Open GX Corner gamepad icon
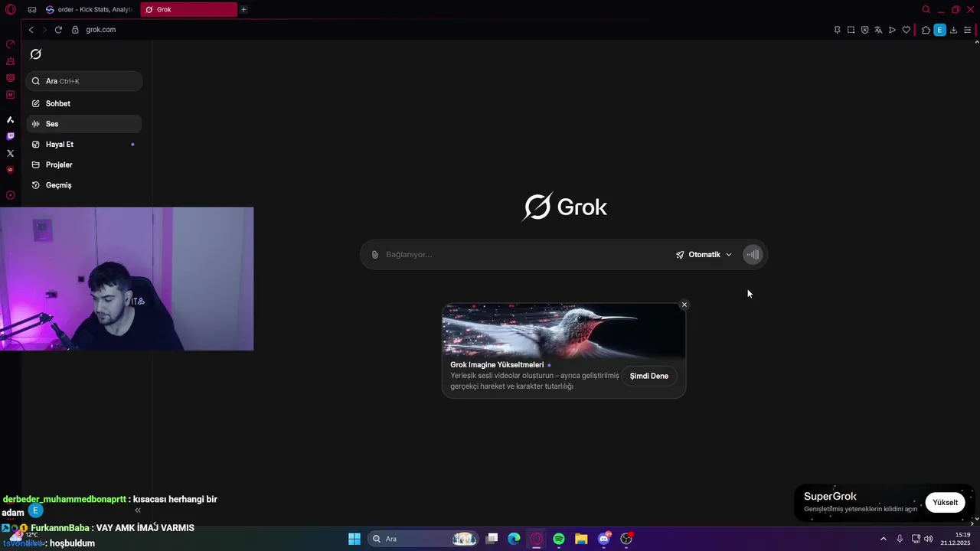980x551 pixels. click(31, 10)
